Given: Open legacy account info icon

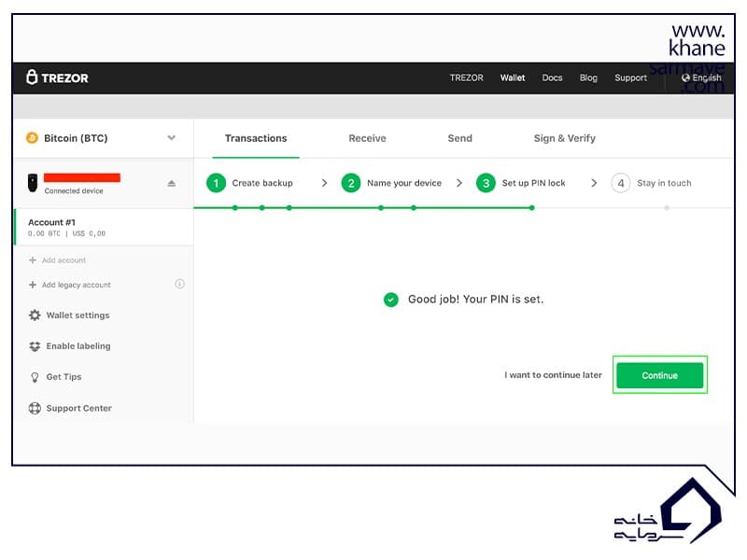Looking at the screenshot, I should (x=179, y=284).
